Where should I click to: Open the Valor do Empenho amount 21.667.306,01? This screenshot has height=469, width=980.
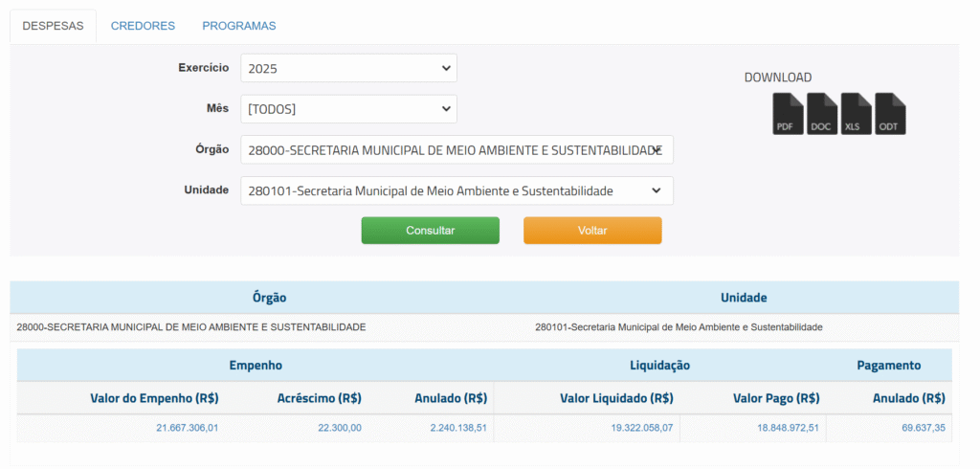188,428
